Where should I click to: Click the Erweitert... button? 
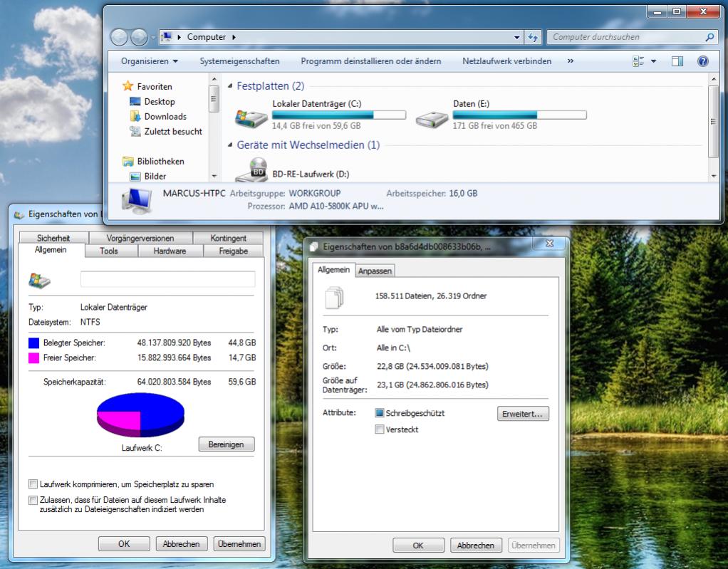coord(523,414)
